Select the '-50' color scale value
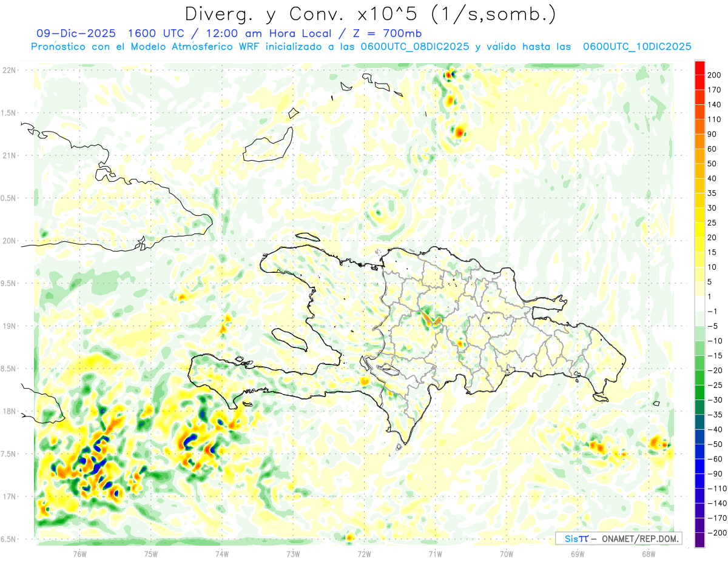Screen dimensions: 728x562 716,444
